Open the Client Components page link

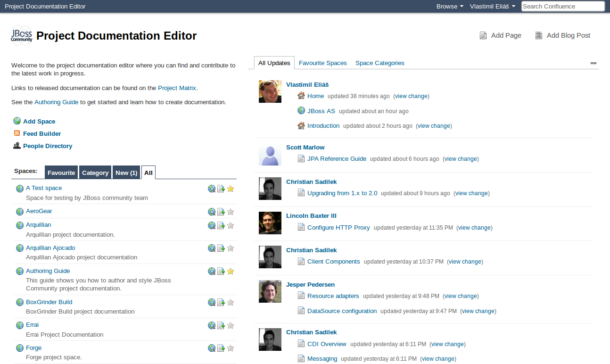click(334, 261)
